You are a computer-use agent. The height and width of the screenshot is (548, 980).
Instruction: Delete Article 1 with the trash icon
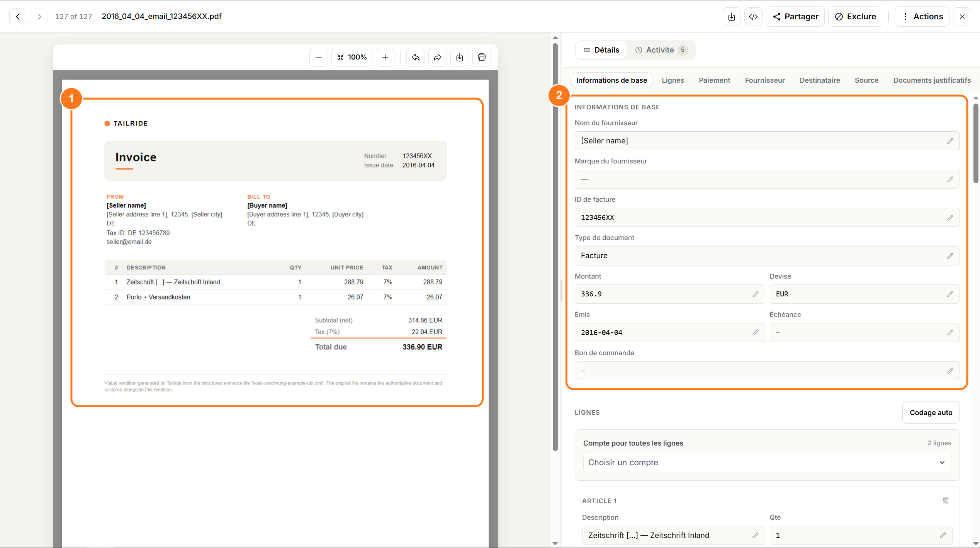tap(946, 500)
